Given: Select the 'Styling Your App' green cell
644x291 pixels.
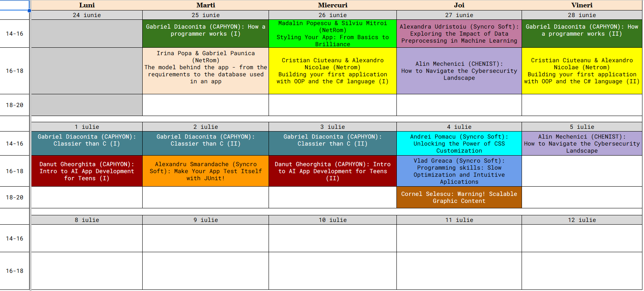Looking at the screenshot, I should (333, 34).
